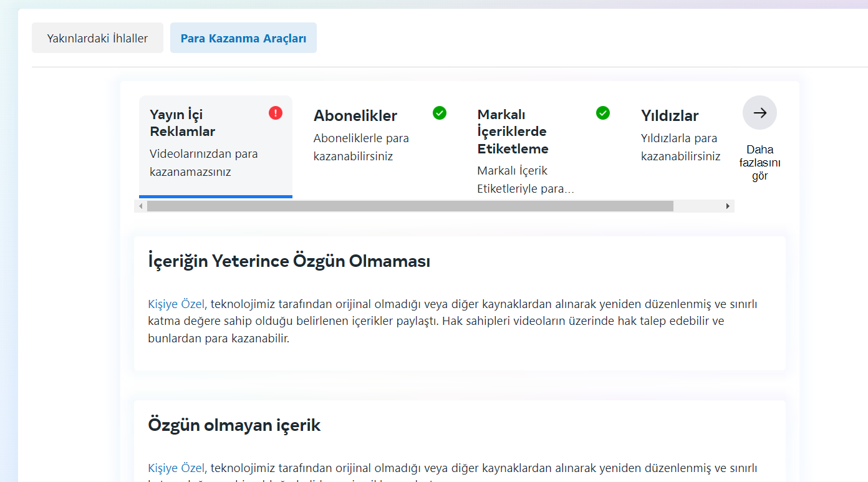Click the horizontal scrollbar right arrow
This screenshot has height=482, width=868.
click(728, 206)
